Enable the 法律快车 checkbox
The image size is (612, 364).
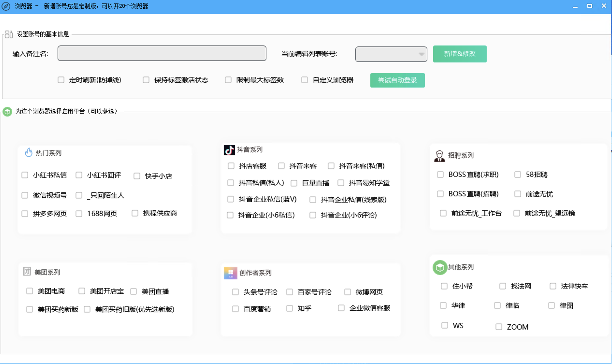(553, 286)
